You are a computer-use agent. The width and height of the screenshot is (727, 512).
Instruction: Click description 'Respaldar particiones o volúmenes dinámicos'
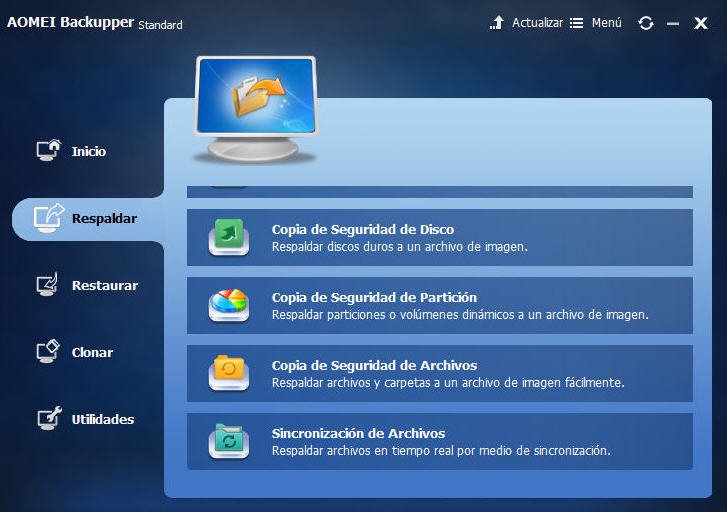393,315
